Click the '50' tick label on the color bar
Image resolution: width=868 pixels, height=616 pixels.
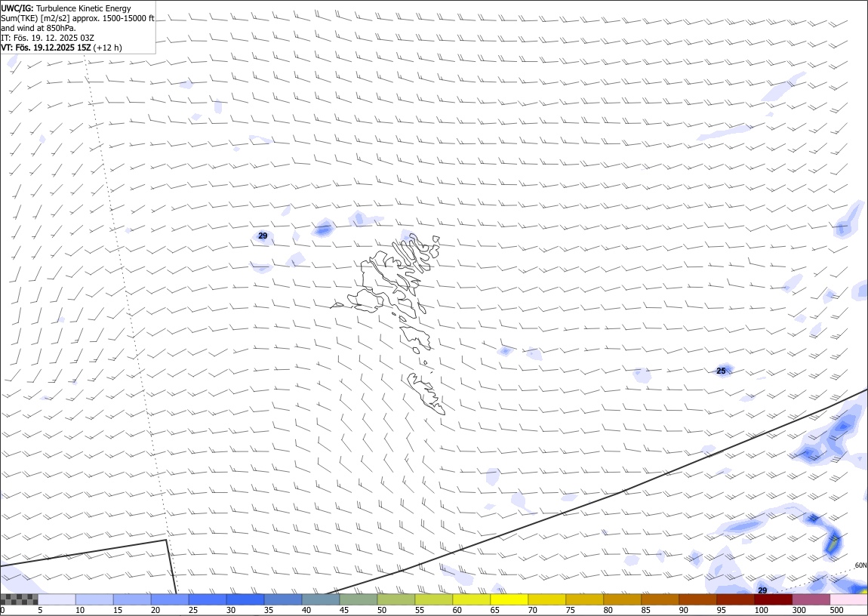click(x=381, y=610)
